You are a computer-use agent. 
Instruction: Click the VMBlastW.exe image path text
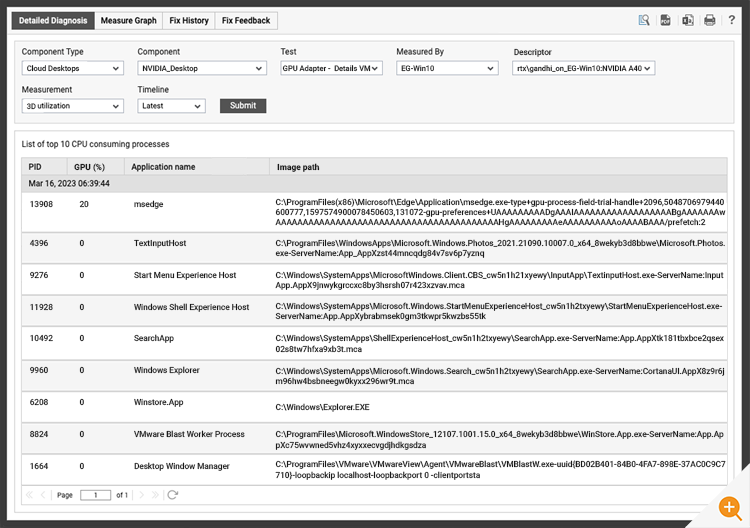click(x=500, y=470)
